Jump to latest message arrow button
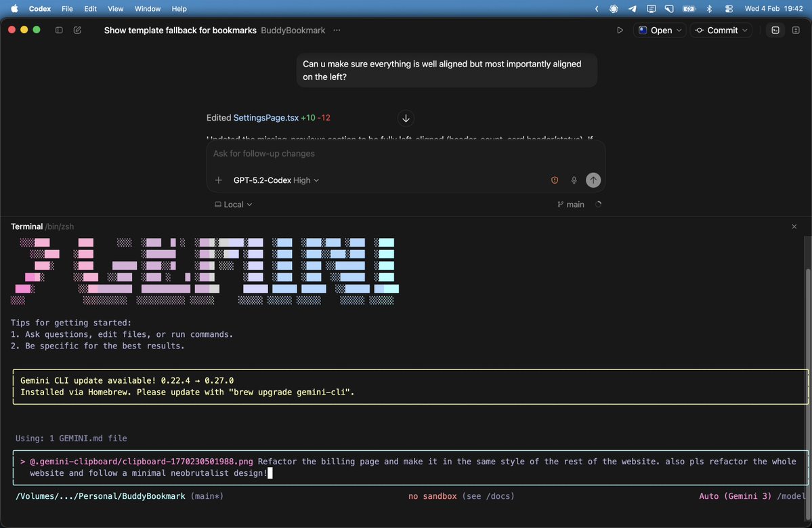The width and height of the screenshot is (812, 528). tap(406, 118)
